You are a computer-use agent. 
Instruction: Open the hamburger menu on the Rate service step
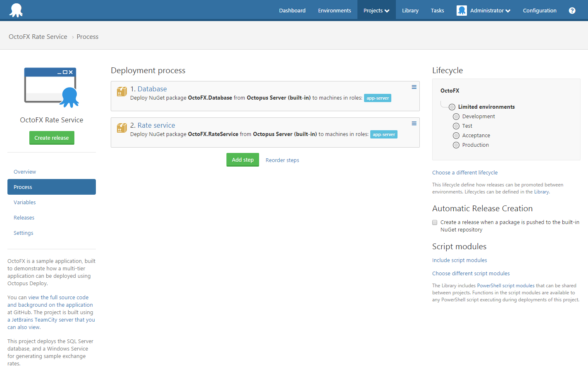tap(414, 123)
